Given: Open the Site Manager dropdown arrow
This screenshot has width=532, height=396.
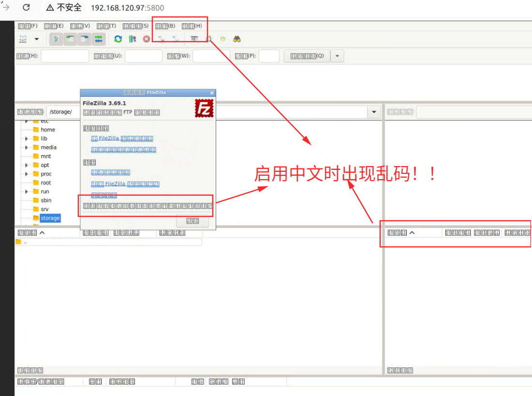Looking at the screenshot, I should pyautogui.click(x=37, y=39).
